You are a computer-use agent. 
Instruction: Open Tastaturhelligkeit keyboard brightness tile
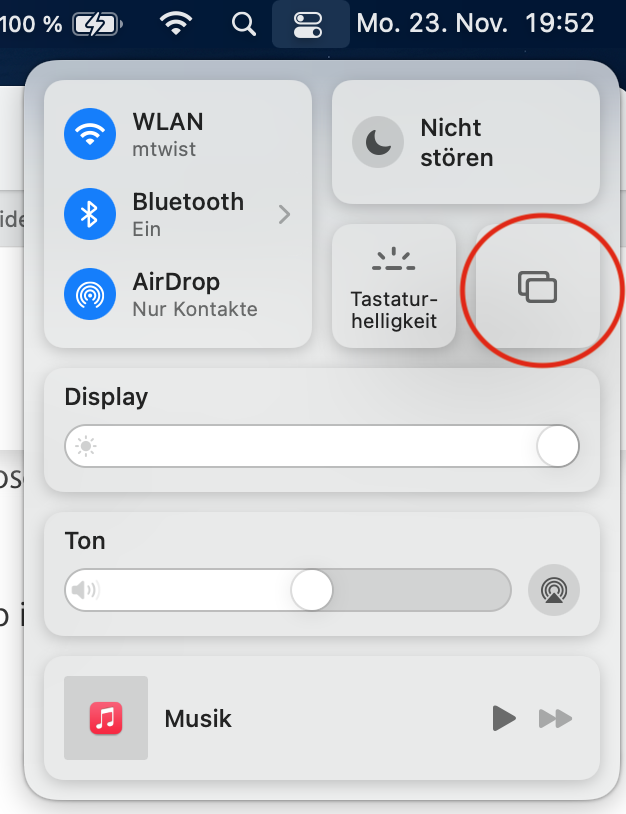pyautogui.click(x=394, y=286)
